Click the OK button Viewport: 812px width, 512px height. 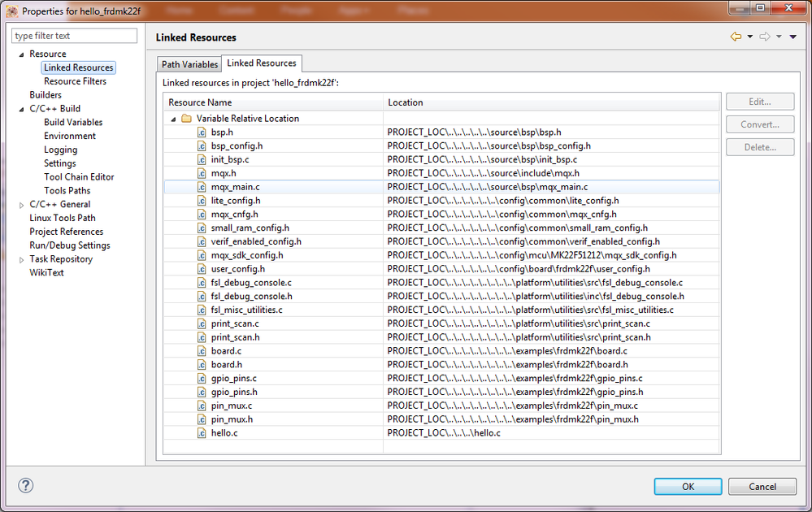click(688, 487)
